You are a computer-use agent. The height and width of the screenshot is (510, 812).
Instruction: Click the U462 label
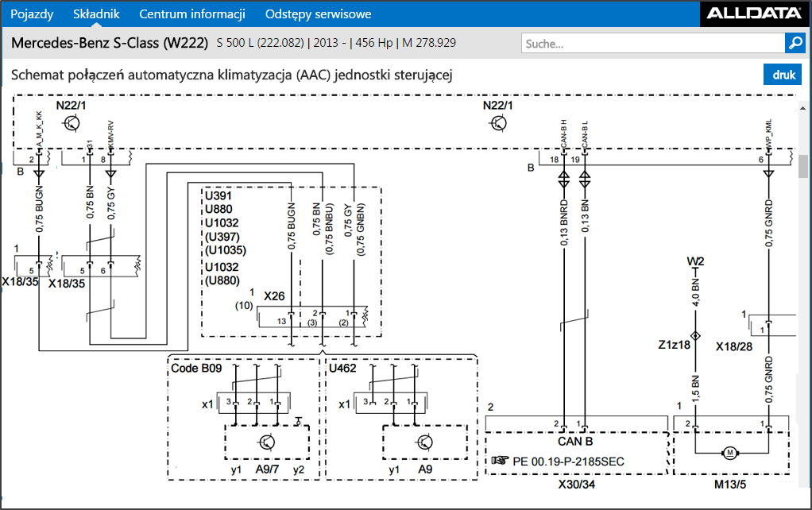click(x=342, y=368)
